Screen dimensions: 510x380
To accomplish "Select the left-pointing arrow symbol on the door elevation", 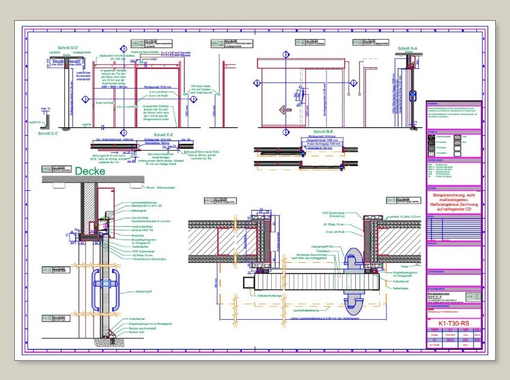I will click(285, 109).
